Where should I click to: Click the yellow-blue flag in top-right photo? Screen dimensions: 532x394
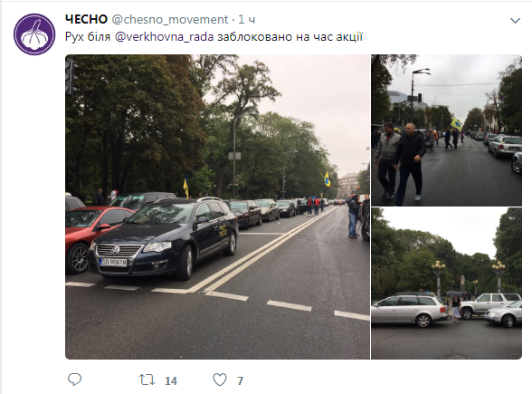(456, 123)
